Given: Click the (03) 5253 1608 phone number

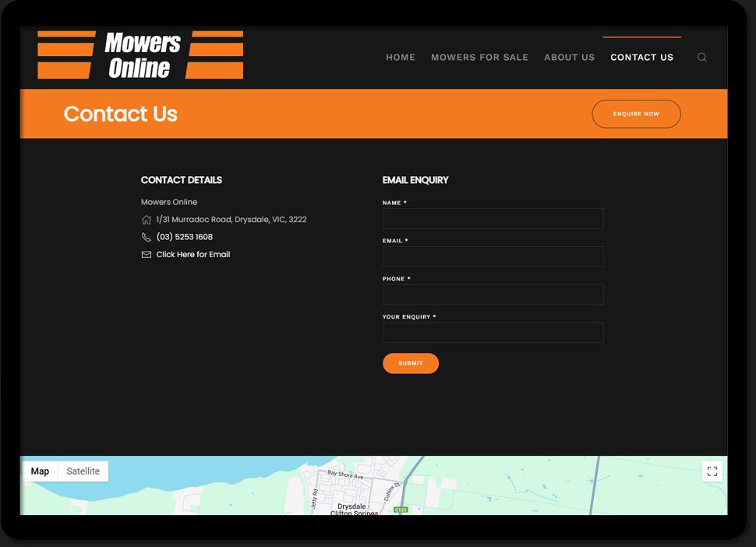Looking at the screenshot, I should pos(184,237).
